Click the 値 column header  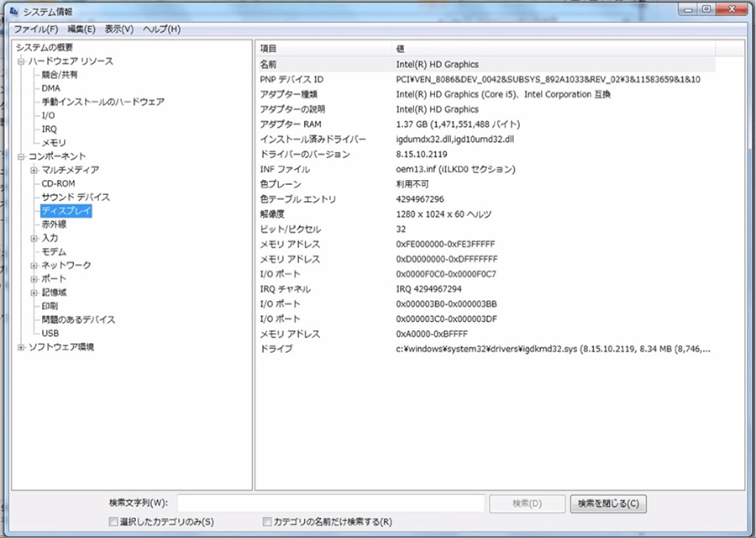[x=554, y=49]
